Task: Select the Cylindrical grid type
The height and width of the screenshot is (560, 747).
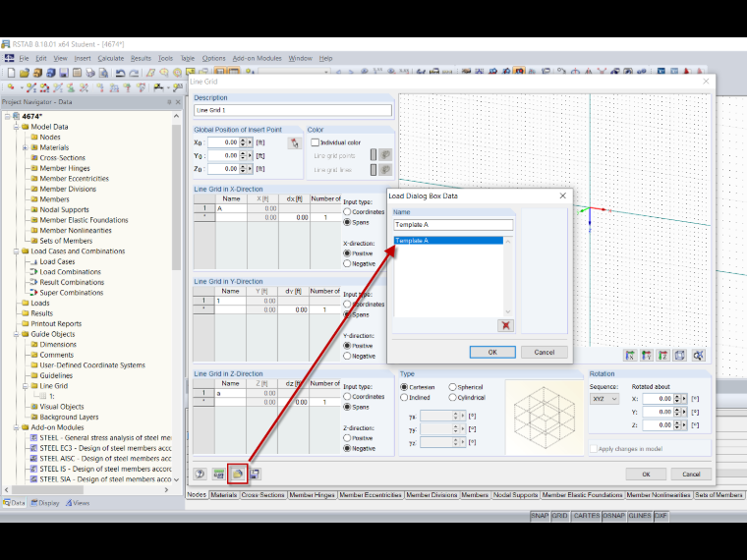Action: [x=452, y=398]
